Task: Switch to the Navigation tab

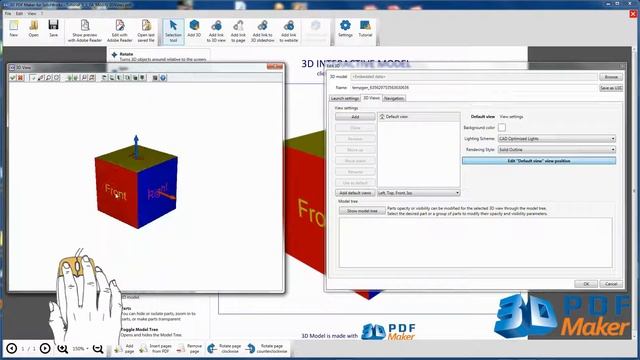Action: [394, 98]
